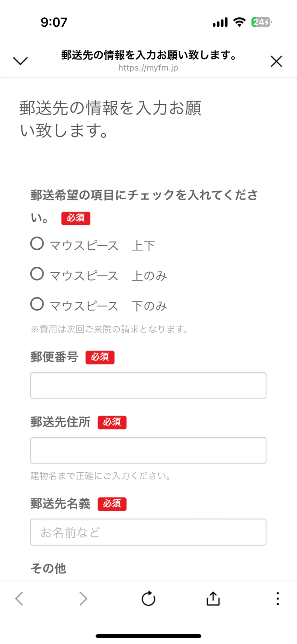The height and width of the screenshot is (644, 297).
Task: Tap the browser back arrow
Action: tap(19, 599)
